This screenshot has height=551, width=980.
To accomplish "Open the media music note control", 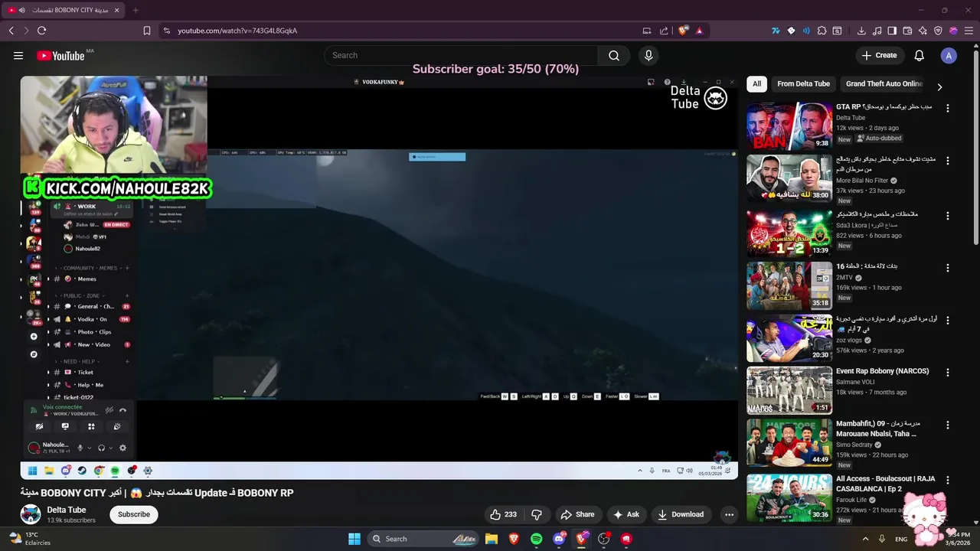I will pos(877,31).
